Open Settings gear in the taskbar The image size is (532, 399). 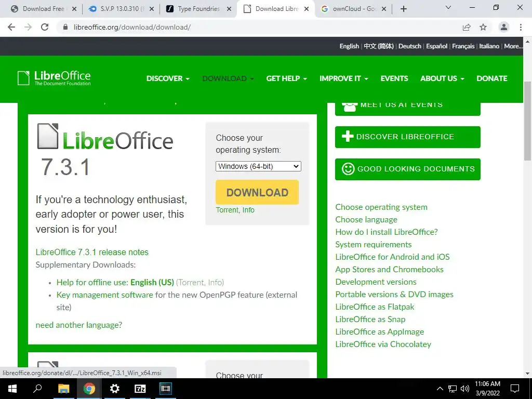(x=115, y=389)
